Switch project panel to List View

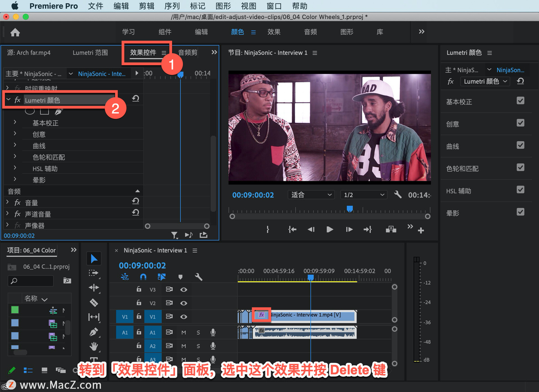[x=28, y=370]
